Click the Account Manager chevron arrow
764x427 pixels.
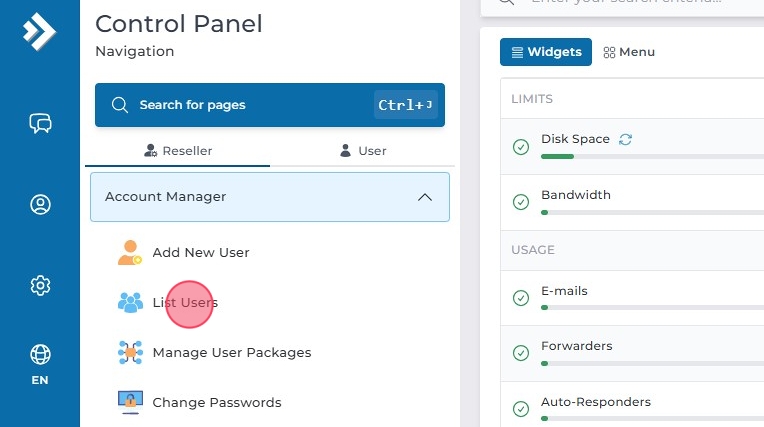click(425, 197)
